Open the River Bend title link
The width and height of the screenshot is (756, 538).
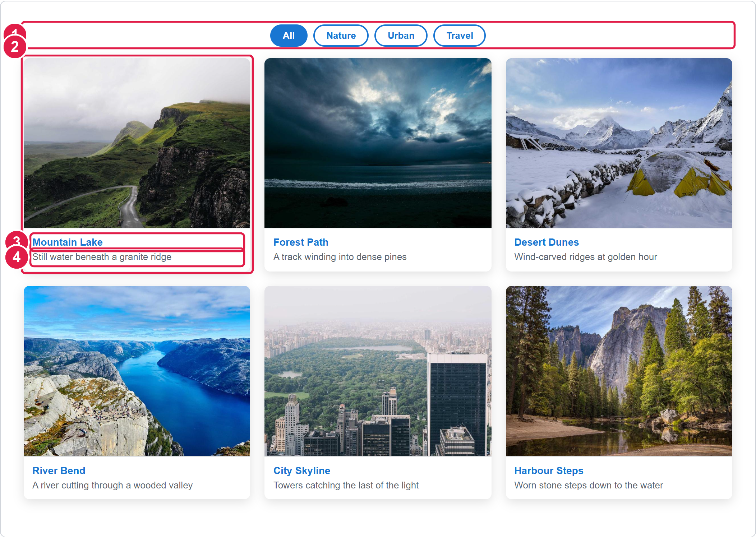coord(59,470)
